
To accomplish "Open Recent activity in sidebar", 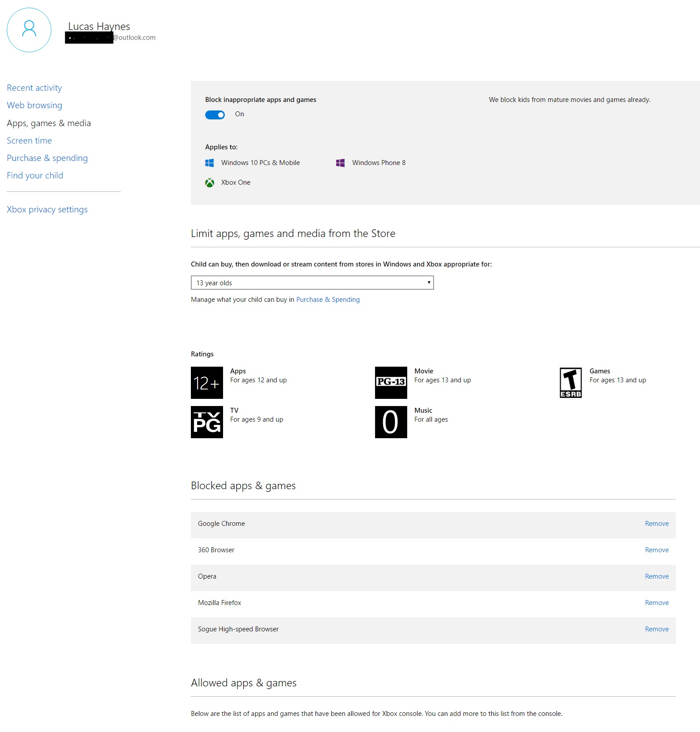I will coord(34,88).
